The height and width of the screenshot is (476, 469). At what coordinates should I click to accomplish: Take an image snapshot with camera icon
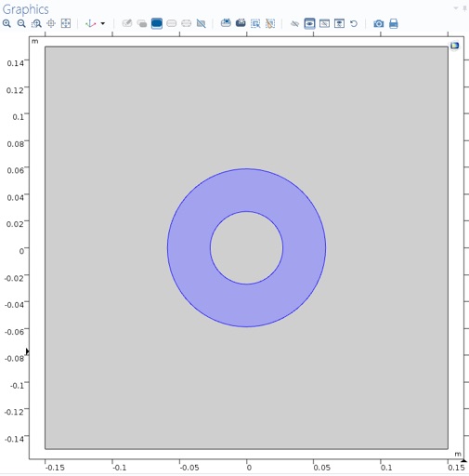[x=378, y=23]
